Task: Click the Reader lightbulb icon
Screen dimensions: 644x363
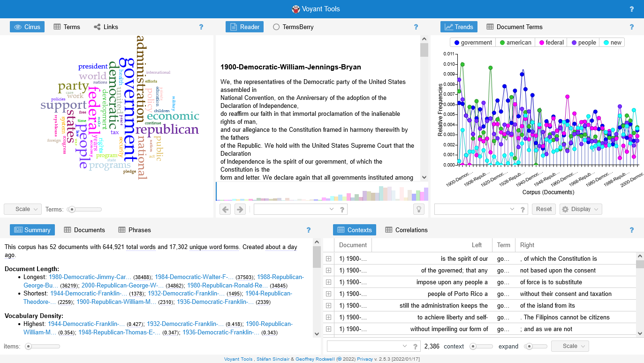Action: (x=419, y=209)
